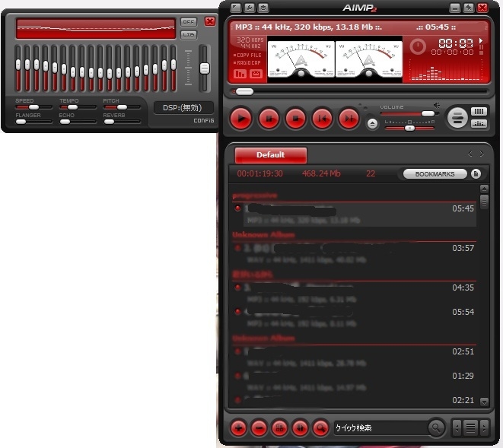Click the SPEED slider in the equalizer

click(x=33, y=107)
